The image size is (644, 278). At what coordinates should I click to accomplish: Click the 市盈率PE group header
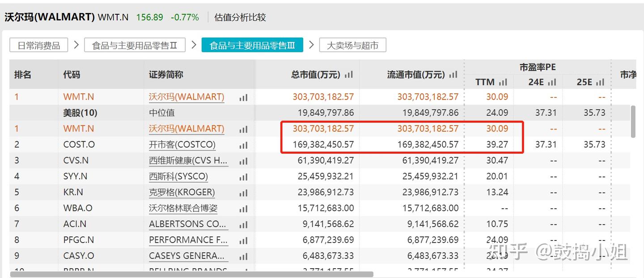click(x=538, y=67)
